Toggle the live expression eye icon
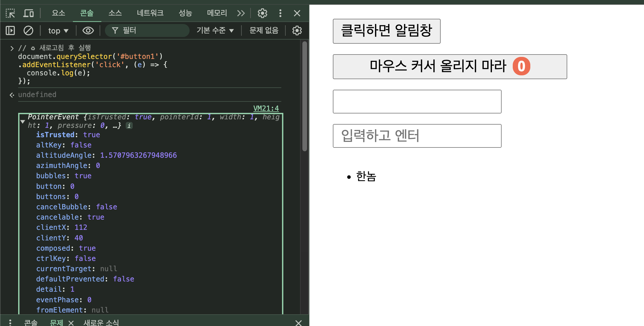644x326 pixels. click(88, 30)
